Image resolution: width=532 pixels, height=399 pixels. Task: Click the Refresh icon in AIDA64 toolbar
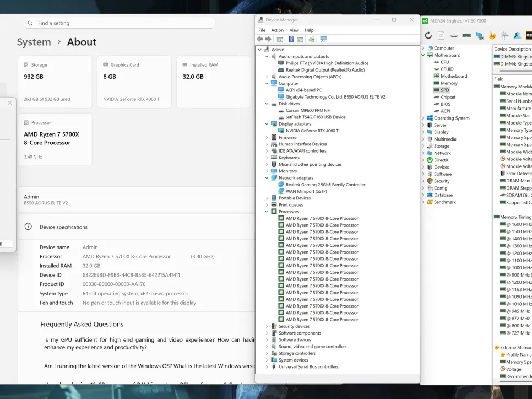pos(428,35)
